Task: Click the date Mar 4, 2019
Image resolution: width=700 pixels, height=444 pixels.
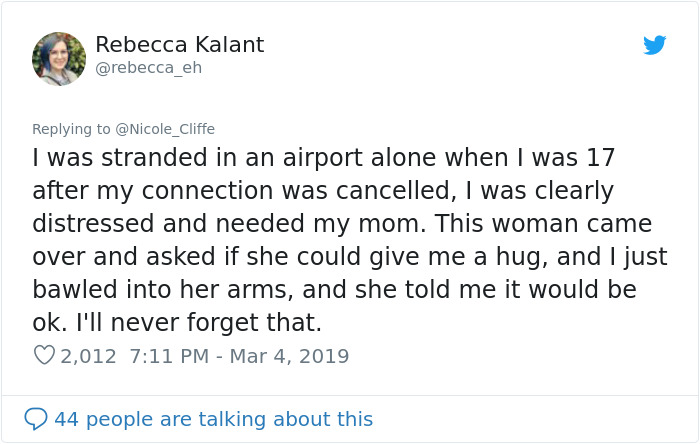Action: [x=289, y=355]
